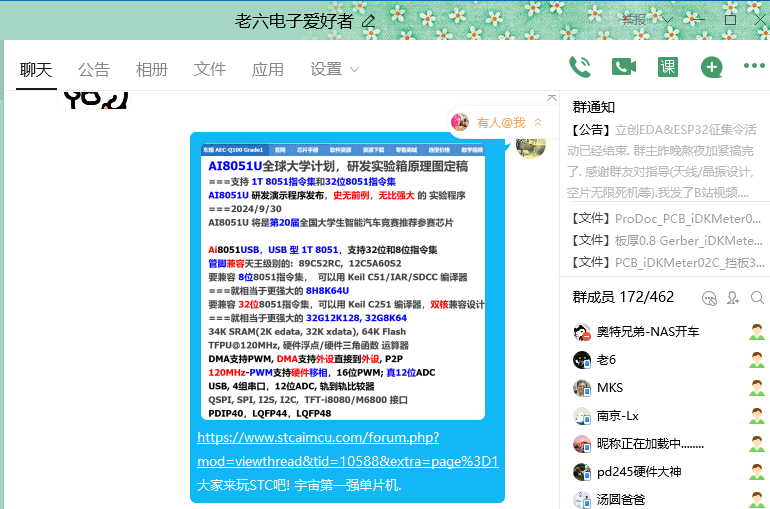Click the message sender's avatar
770x509 pixels.
pos(531,147)
